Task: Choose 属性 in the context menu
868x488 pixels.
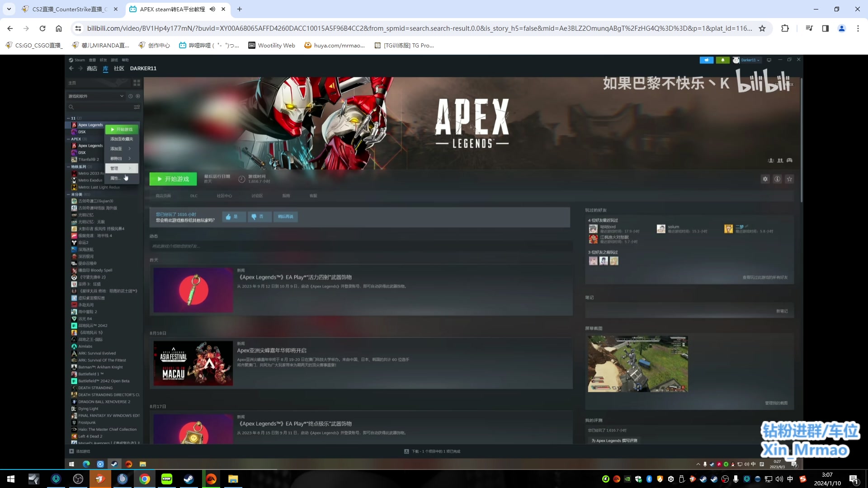Action: coord(122,178)
